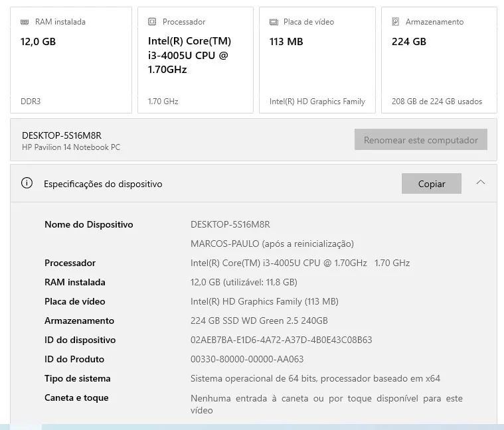Image resolution: width=504 pixels, height=430 pixels.
Task: Open the Placa de vídeo card
Action: coord(317,60)
